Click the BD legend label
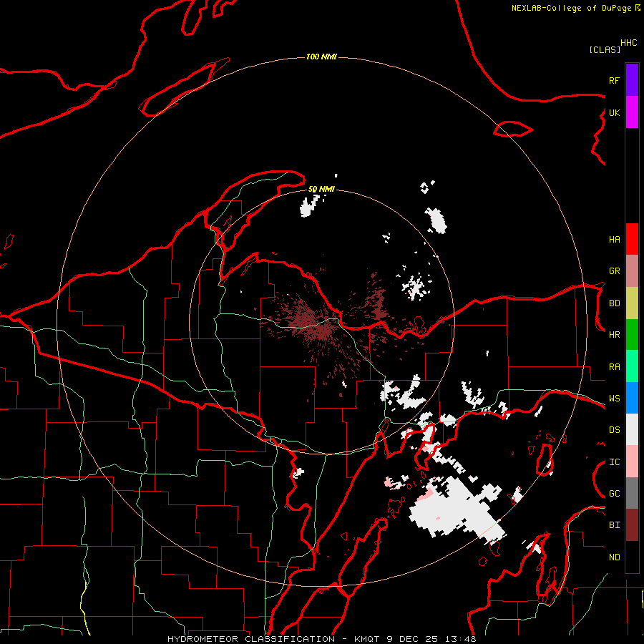This screenshot has height=644, width=644. [614, 303]
